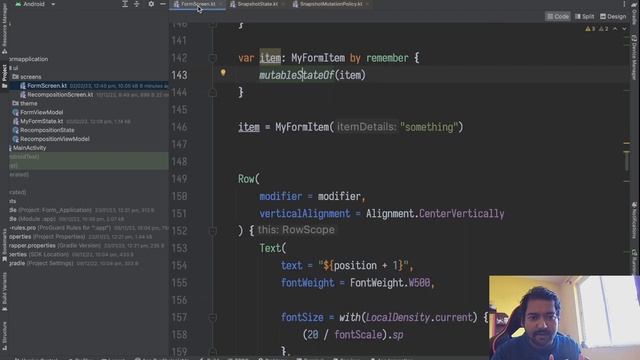This screenshot has height=360, width=640.
Task: Open the Bookmarks side tab
Action: (4, 245)
